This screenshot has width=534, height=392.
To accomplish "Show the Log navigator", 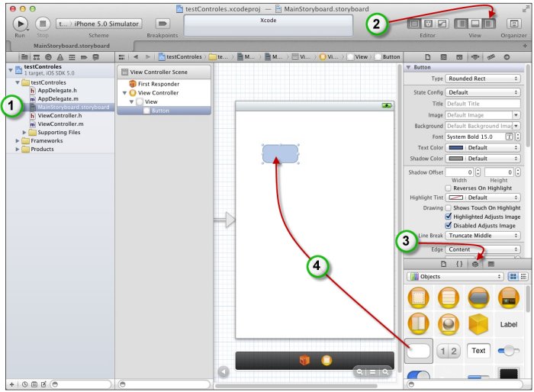I will point(95,57).
